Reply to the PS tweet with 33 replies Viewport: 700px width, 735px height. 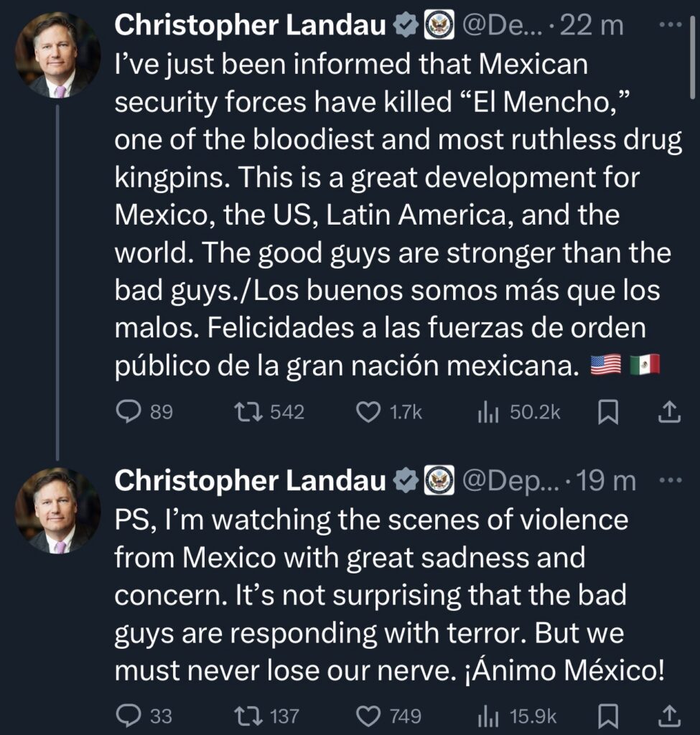(x=128, y=715)
